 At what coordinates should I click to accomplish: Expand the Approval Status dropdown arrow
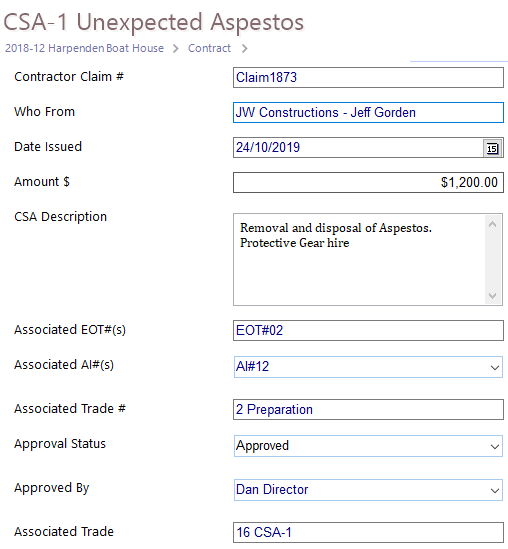click(x=494, y=447)
